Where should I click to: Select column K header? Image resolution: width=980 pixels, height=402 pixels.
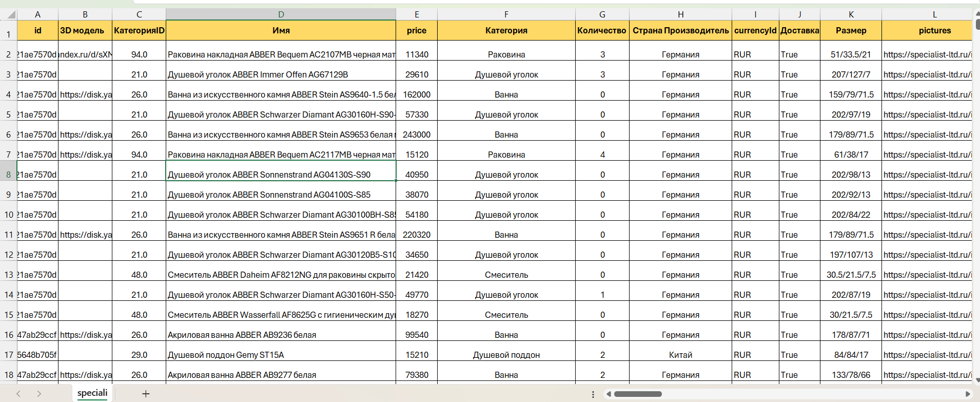tap(851, 14)
